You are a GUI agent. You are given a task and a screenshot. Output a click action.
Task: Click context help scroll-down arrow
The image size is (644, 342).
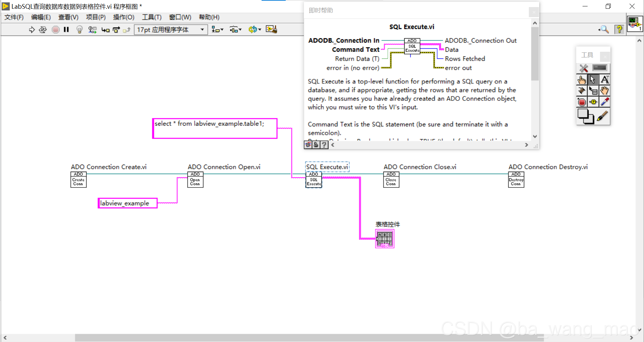(535, 136)
